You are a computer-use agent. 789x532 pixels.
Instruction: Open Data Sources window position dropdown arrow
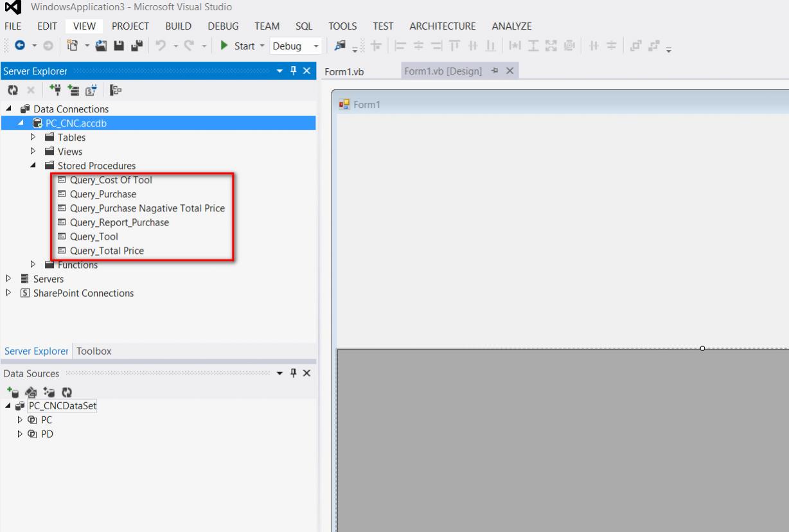281,373
